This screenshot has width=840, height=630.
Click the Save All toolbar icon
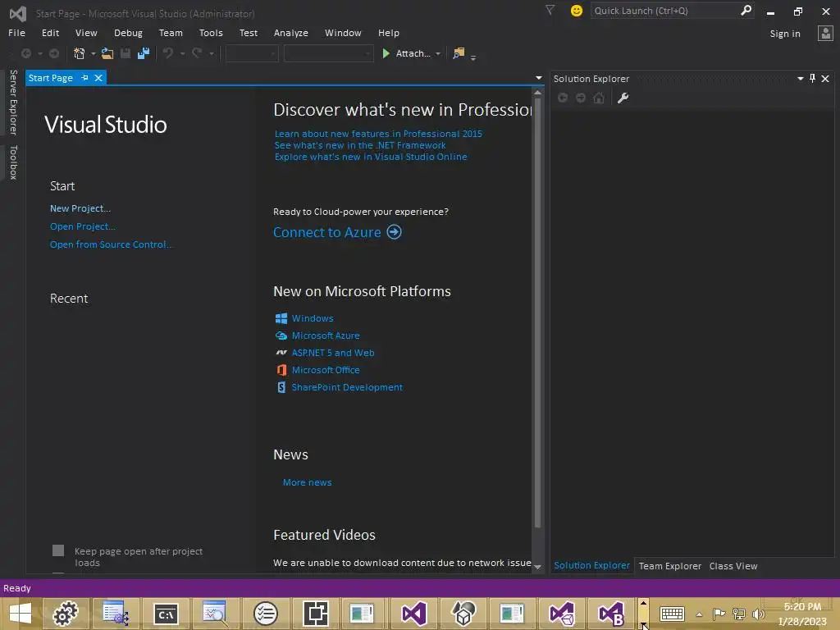click(x=144, y=53)
